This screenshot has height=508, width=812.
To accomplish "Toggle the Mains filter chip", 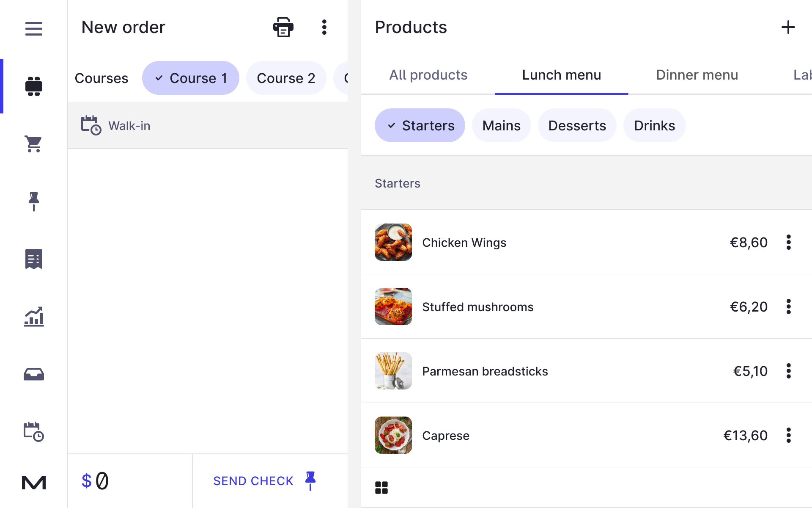I will click(501, 125).
